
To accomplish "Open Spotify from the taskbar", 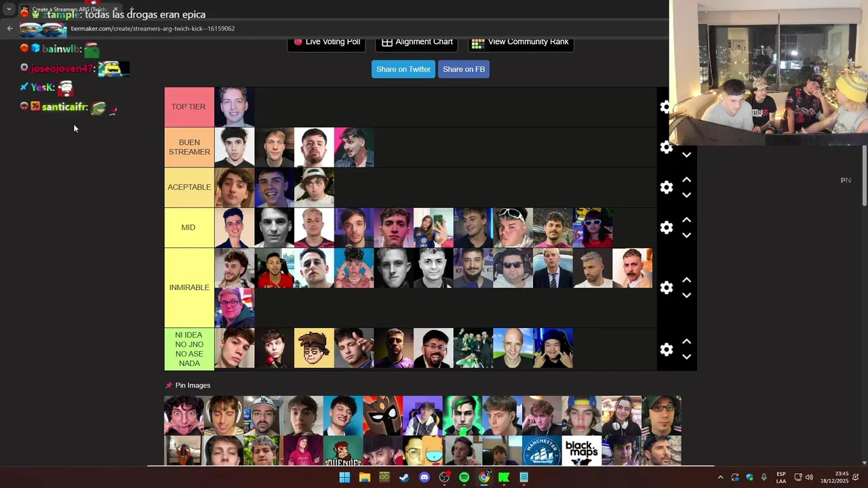I will [x=464, y=477].
